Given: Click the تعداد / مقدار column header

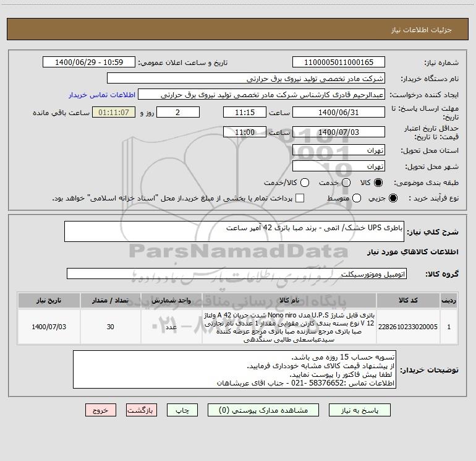Looking at the screenshot, I should click(x=110, y=300).
